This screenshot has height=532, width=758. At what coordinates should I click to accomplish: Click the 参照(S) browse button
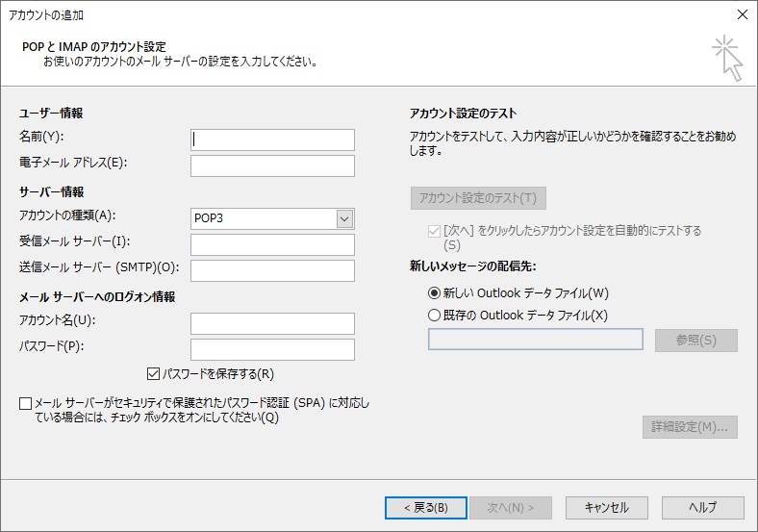(x=695, y=341)
